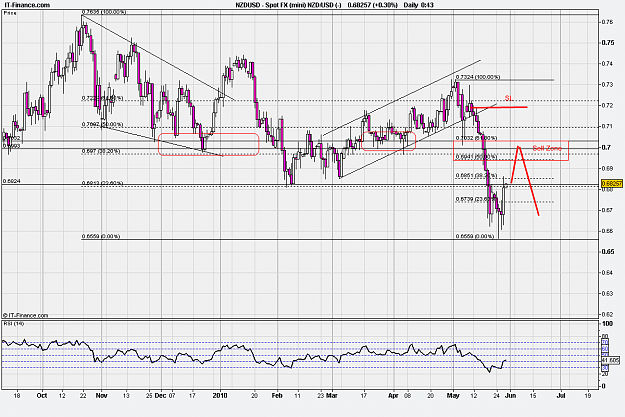Screen dimensions: 625x417
Task: Click Dec on the date axis
Action: (x=160, y=395)
